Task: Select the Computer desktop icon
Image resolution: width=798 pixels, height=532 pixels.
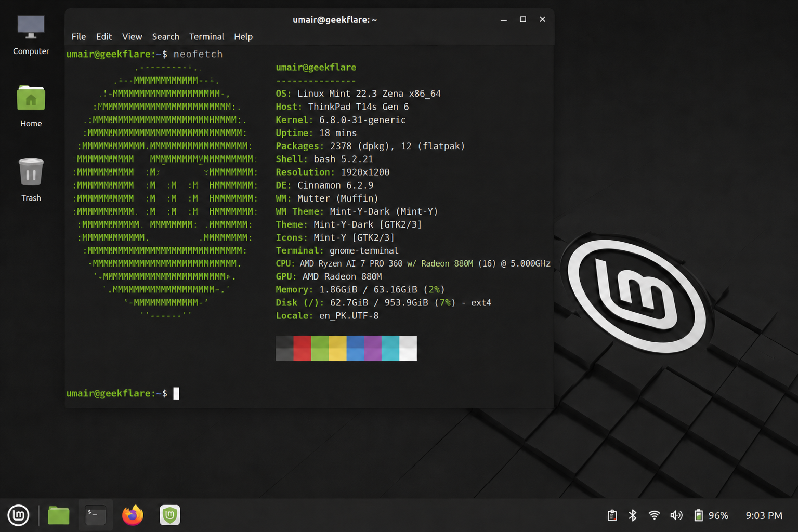Action: point(31,34)
